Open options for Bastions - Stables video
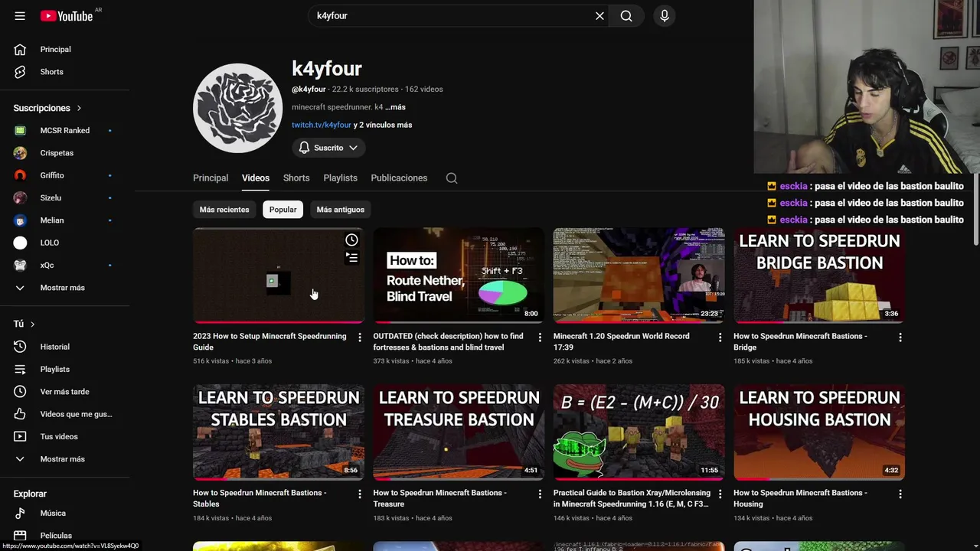 (360, 494)
